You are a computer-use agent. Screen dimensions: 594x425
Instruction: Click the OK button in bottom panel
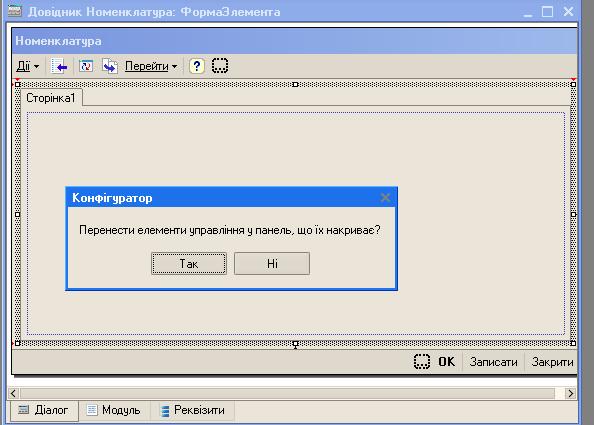coord(447,362)
